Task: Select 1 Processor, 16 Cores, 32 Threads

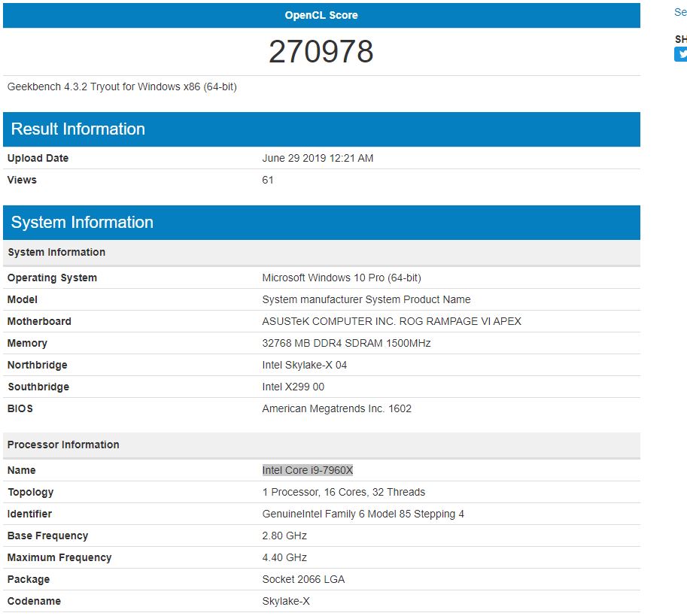Action: 343,492
